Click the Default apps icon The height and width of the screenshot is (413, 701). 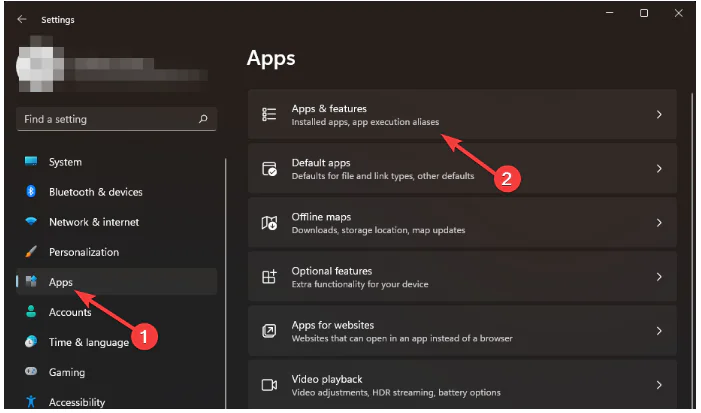click(x=269, y=169)
